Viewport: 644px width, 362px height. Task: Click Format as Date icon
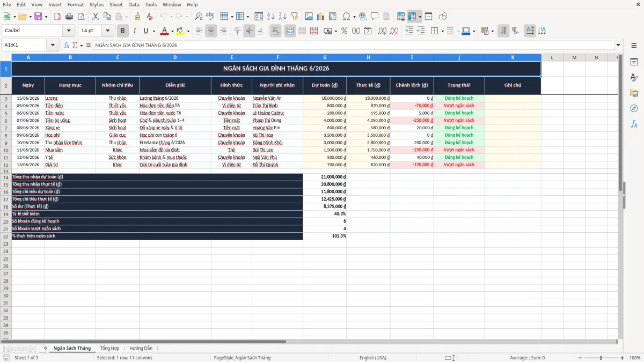pyautogui.click(x=368, y=31)
